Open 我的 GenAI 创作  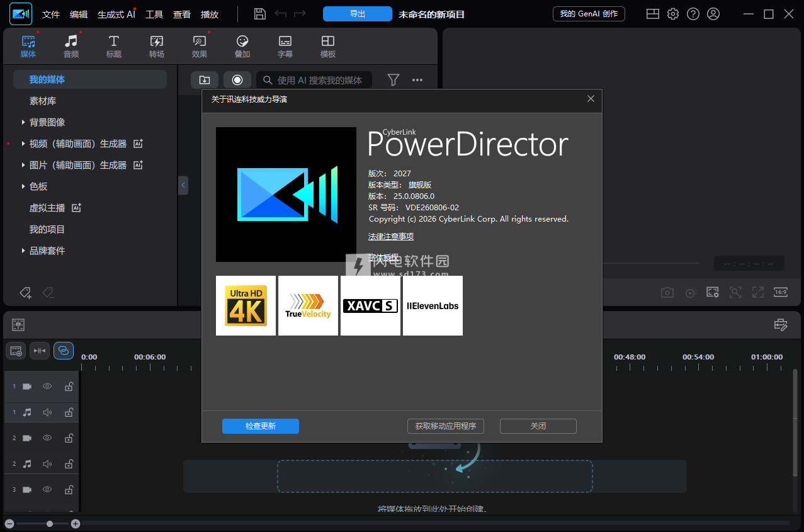(x=589, y=14)
